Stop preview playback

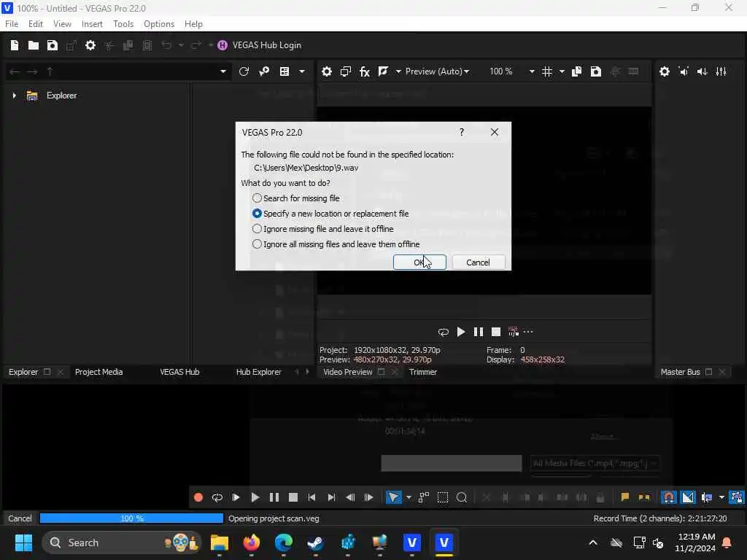496,332
